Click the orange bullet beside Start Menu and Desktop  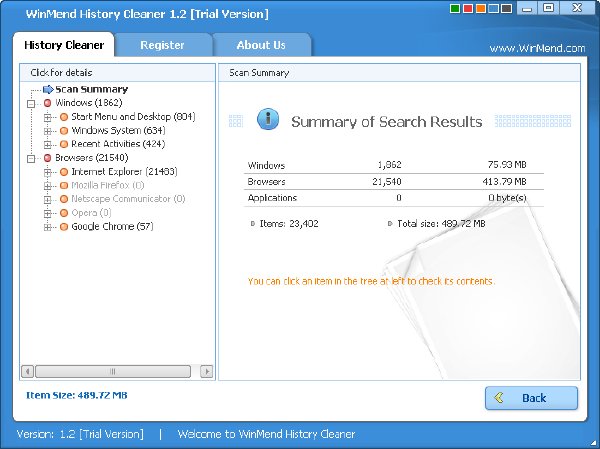point(64,117)
